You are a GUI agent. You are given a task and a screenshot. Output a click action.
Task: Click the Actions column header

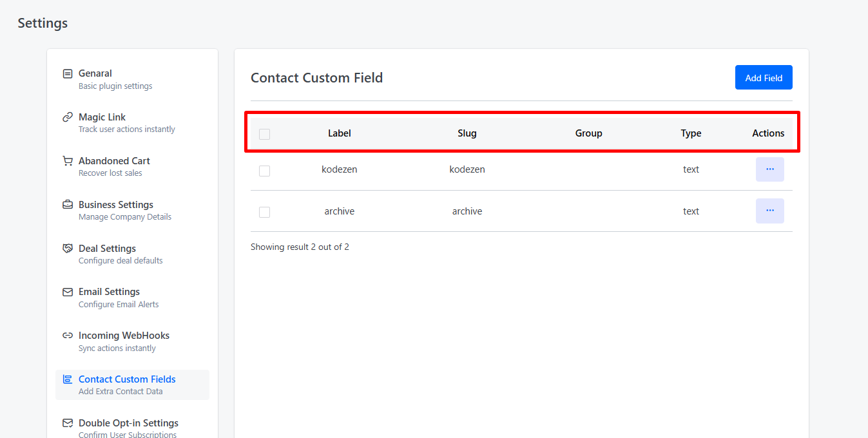tap(768, 133)
